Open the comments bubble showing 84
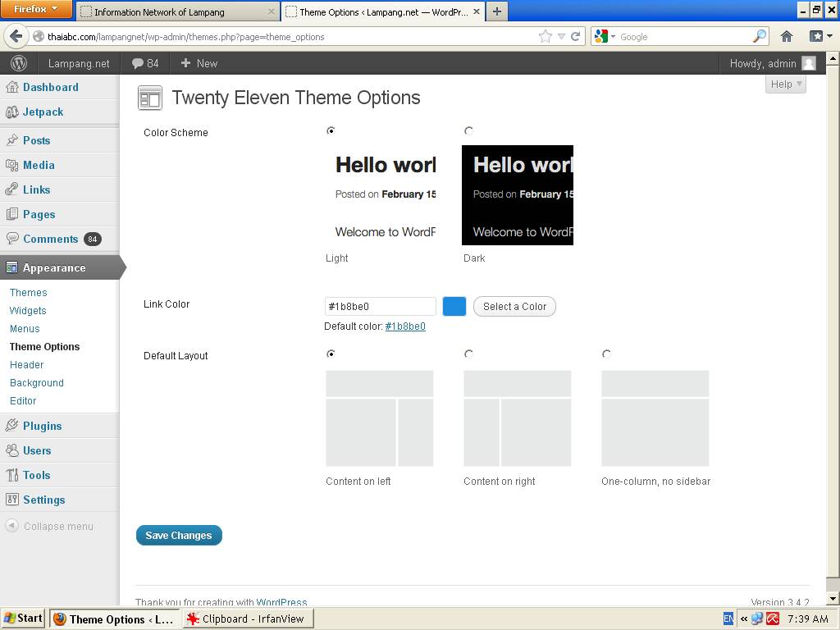 pyautogui.click(x=145, y=63)
